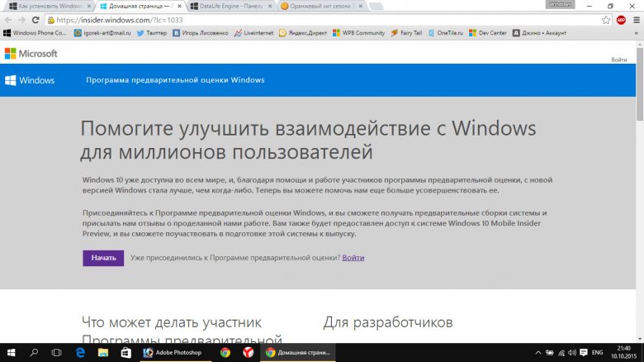644x362 pixels.
Task: Open the Liveinternet bookmark
Action: (x=253, y=33)
